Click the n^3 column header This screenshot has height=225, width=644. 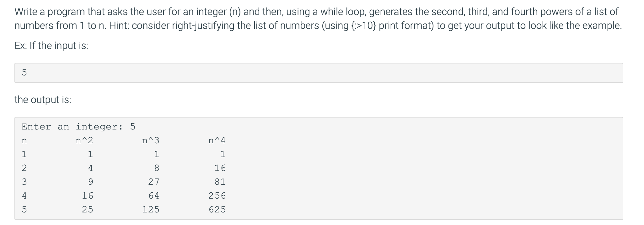coord(151,140)
